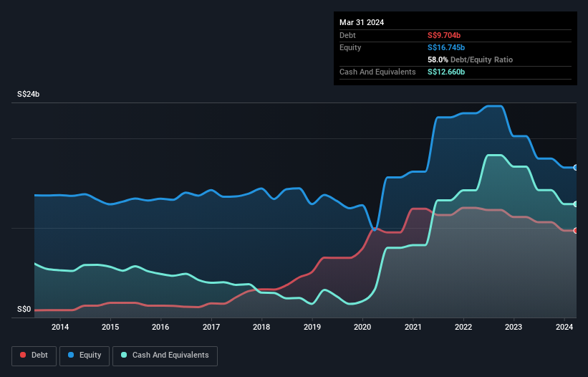Click the red Debt endpoint marker
588x377 pixels.
(576, 231)
